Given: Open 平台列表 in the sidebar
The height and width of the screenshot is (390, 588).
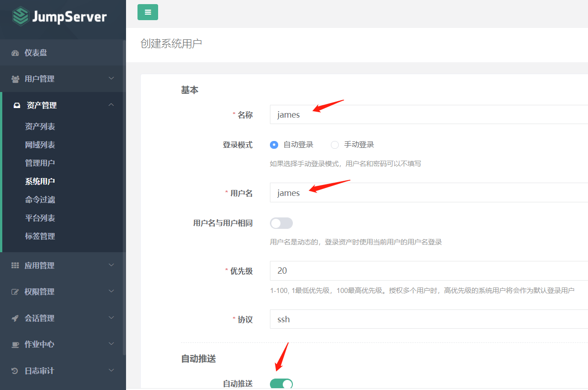Looking at the screenshot, I should (40, 218).
